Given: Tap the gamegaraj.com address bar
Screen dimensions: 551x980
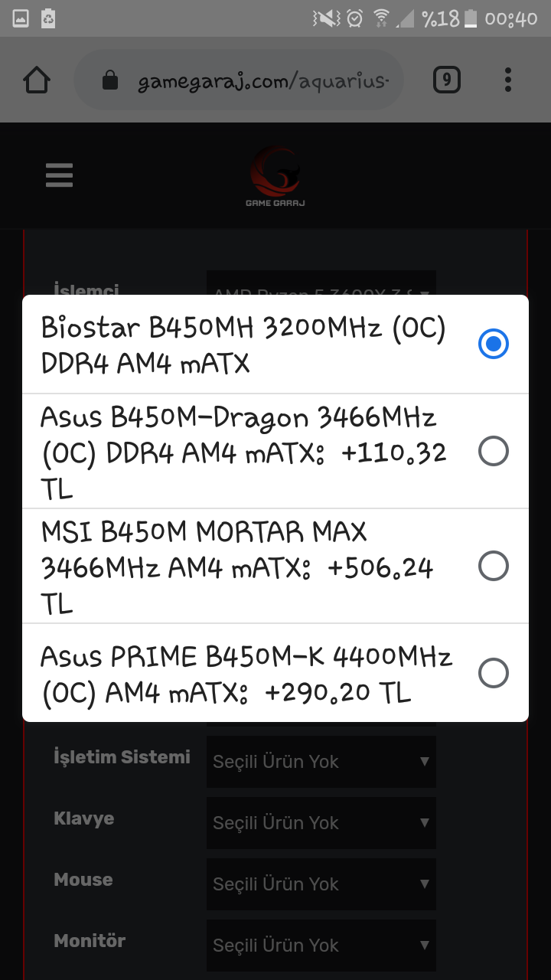Looking at the screenshot, I should [x=260, y=80].
